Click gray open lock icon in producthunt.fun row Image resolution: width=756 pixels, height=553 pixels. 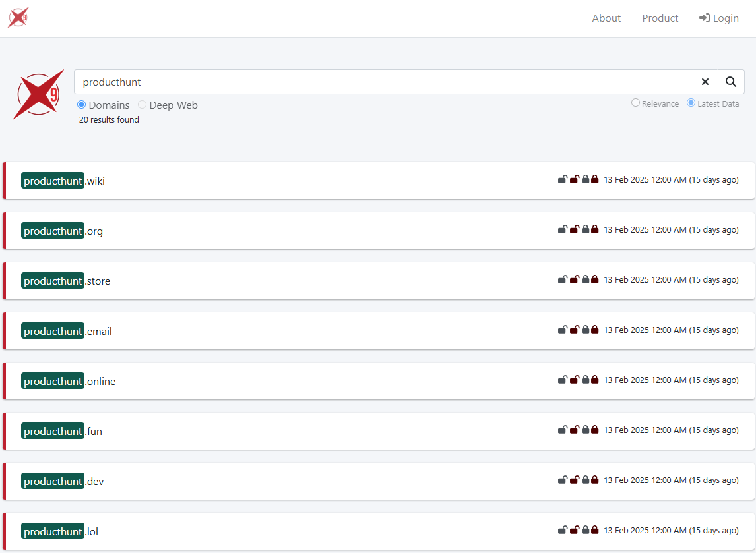(563, 430)
